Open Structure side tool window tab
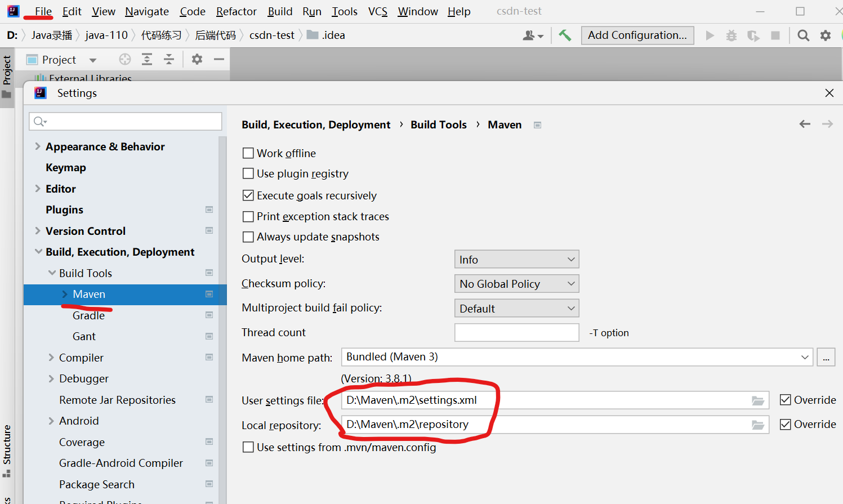 7,451
